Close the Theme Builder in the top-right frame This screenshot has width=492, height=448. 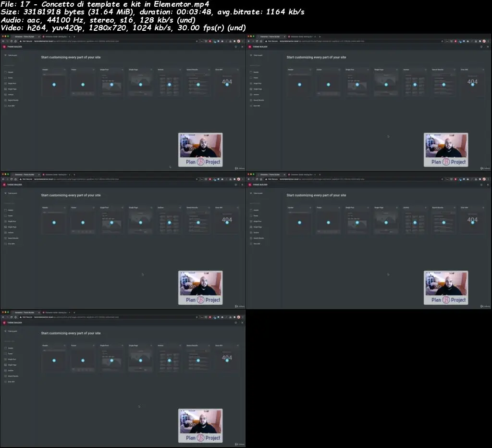(x=488, y=47)
